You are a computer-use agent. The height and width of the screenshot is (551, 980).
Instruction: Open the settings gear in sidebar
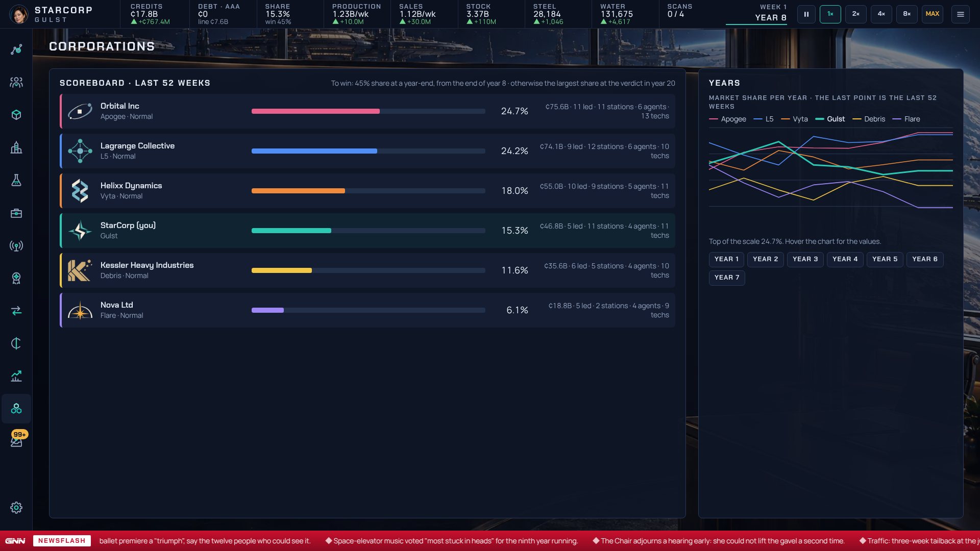(x=16, y=508)
